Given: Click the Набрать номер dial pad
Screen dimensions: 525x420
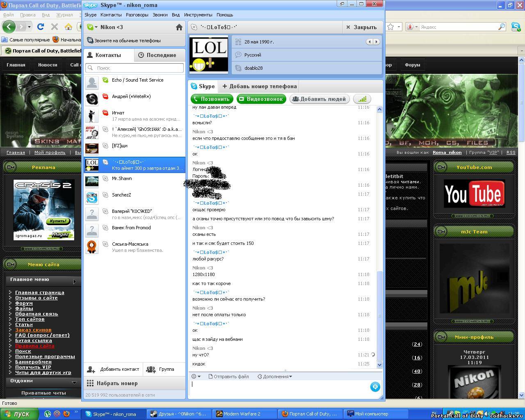Looking at the screenshot, I should coord(135,383).
